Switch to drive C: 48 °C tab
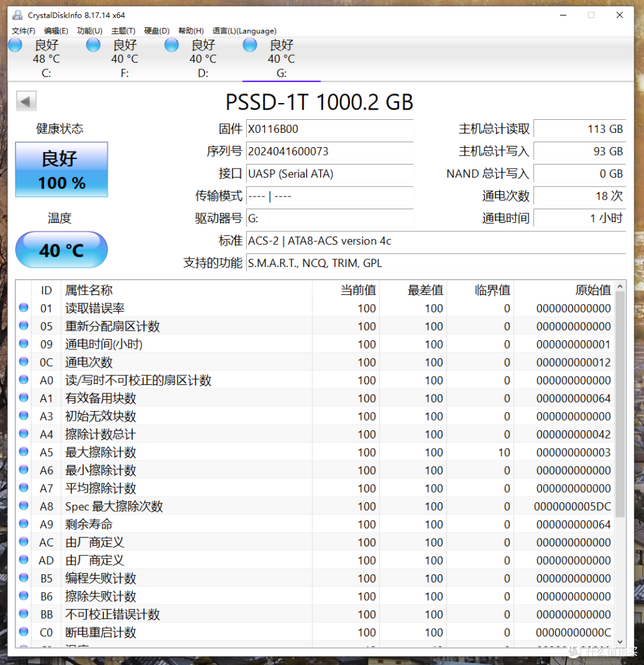This screenshot has height=665, width=644. pyautogui.click(x=47, y=58)
